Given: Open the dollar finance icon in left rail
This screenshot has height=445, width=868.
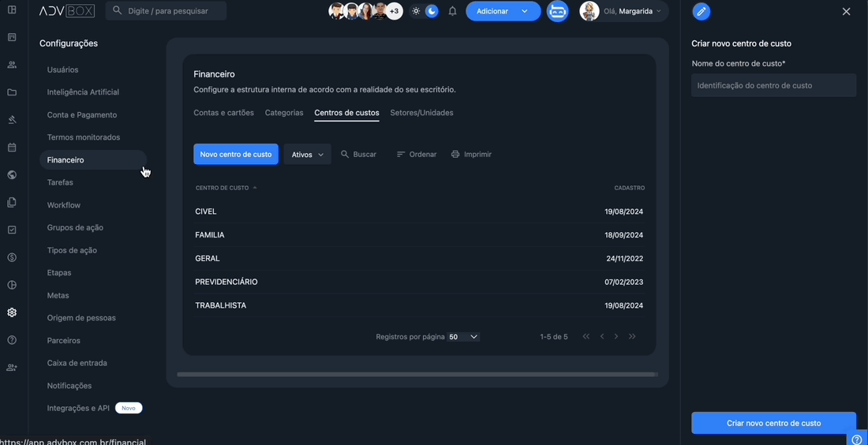Looking at the screenshot, I should [x=12, y=257].
